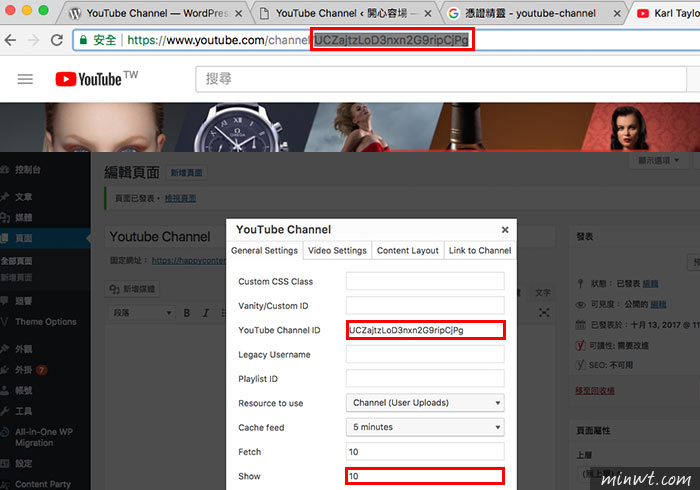This screenshot has width=700, height=490.
Task: Click the visibility eye icon in publish box
Action: [580, 304]
